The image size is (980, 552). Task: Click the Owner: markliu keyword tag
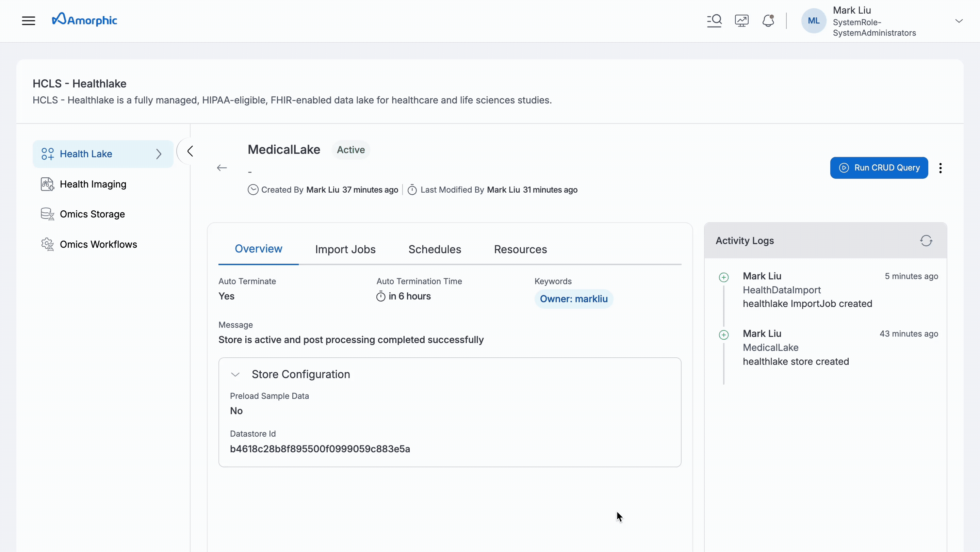(573, 299)
